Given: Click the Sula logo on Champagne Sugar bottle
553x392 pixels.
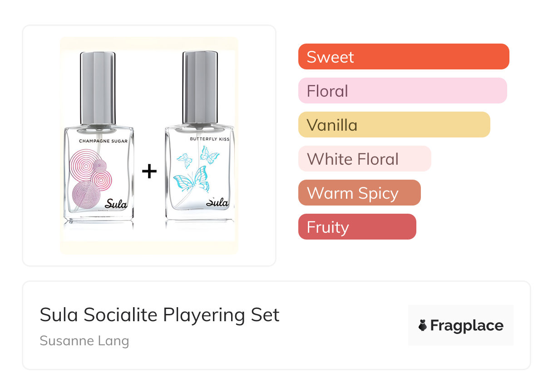Looking at the screenshot, I should click(x=116, y=204).
